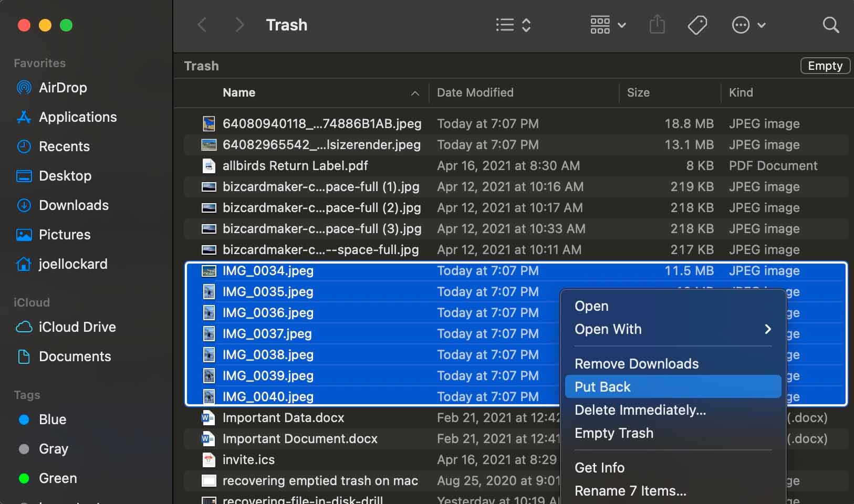
Task: Open Applications in the sidebar
Action: click(66, 117)
